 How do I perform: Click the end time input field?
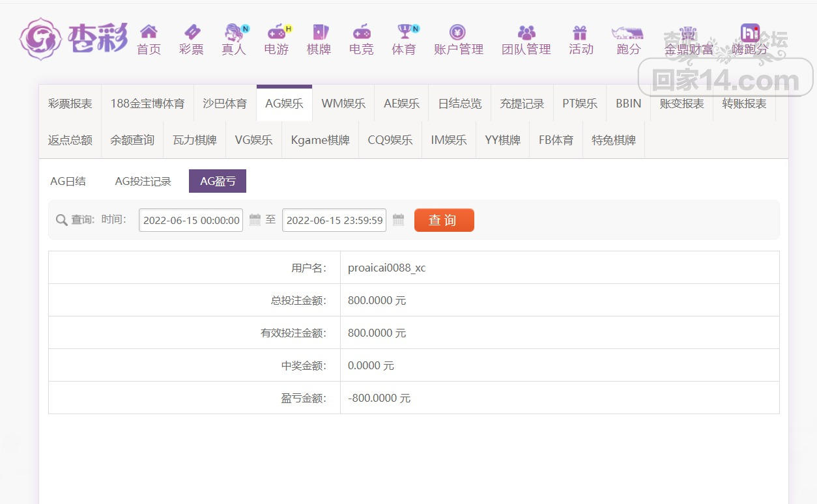(334, 220)
